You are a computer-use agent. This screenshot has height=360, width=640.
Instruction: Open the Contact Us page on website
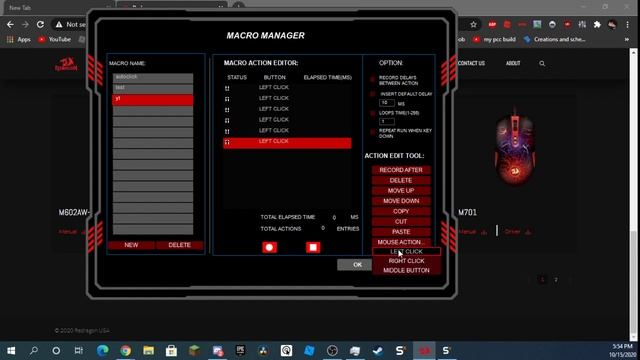[x=471, y=63]
